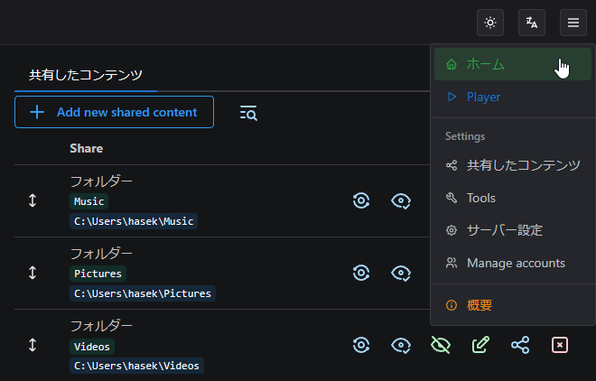This screenshot has height=381, width=596.
Task: Rescan the Pictures folder share
Action: (x=361, y=273)
